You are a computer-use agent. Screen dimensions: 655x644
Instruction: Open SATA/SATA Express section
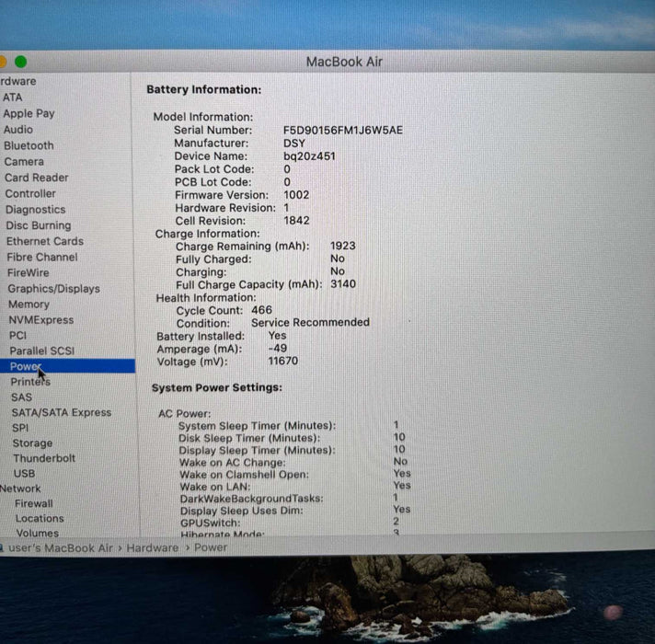pos(62,413)
